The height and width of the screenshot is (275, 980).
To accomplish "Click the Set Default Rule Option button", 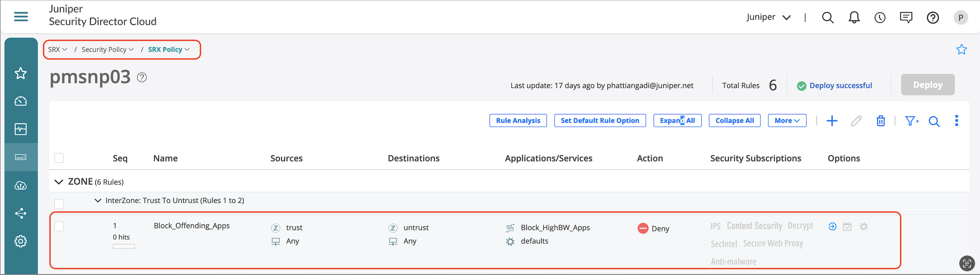I will 600,121.
